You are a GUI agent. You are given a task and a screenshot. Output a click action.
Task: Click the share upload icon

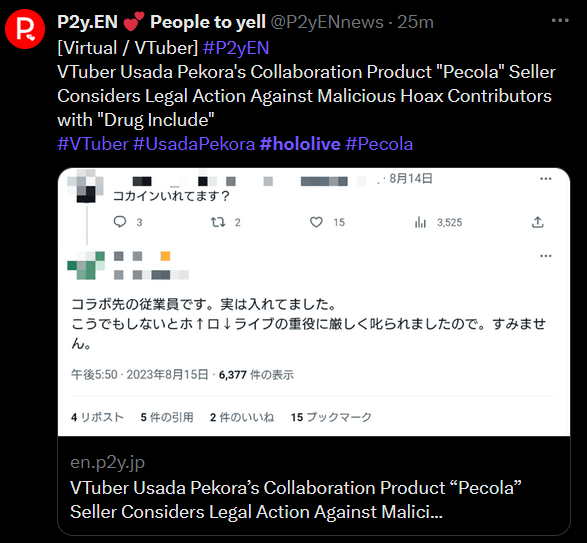[x=538, y=222]
